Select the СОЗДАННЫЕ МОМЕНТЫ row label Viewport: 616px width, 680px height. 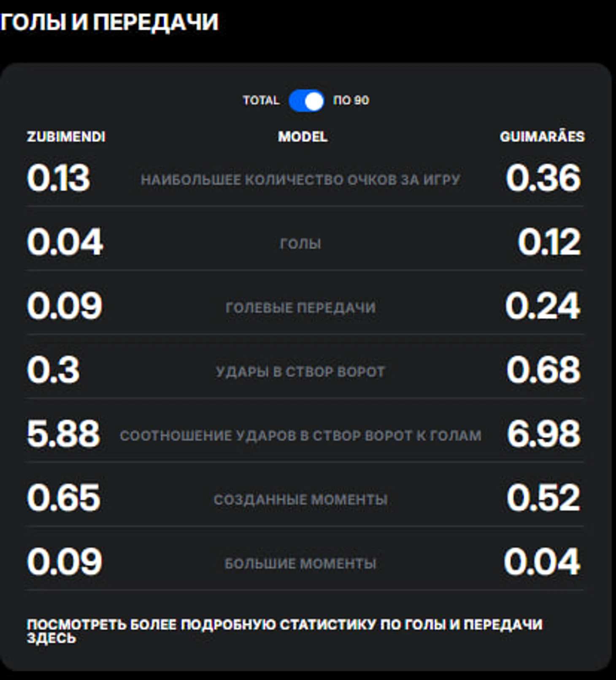(300, 499)
